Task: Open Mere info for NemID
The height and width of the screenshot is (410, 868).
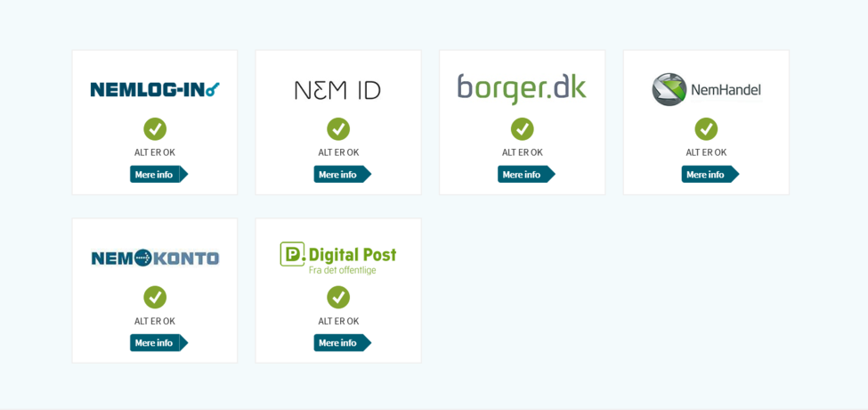Action: 343,175
